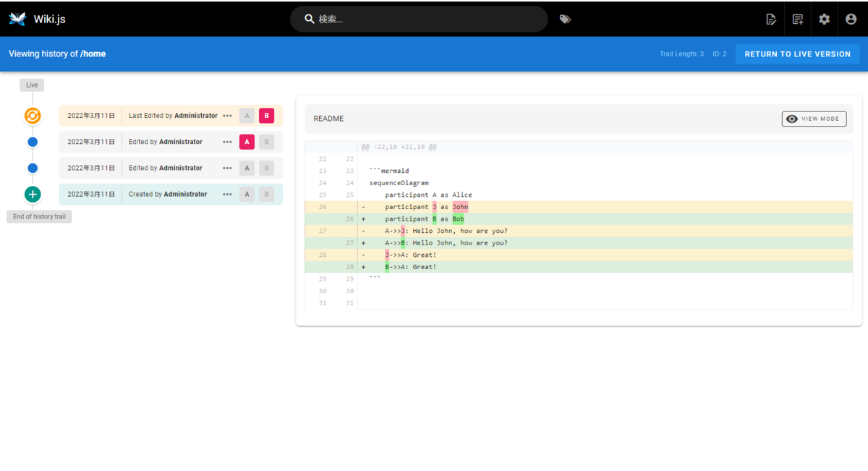Open options menu for first Edited row

(227, 142)
